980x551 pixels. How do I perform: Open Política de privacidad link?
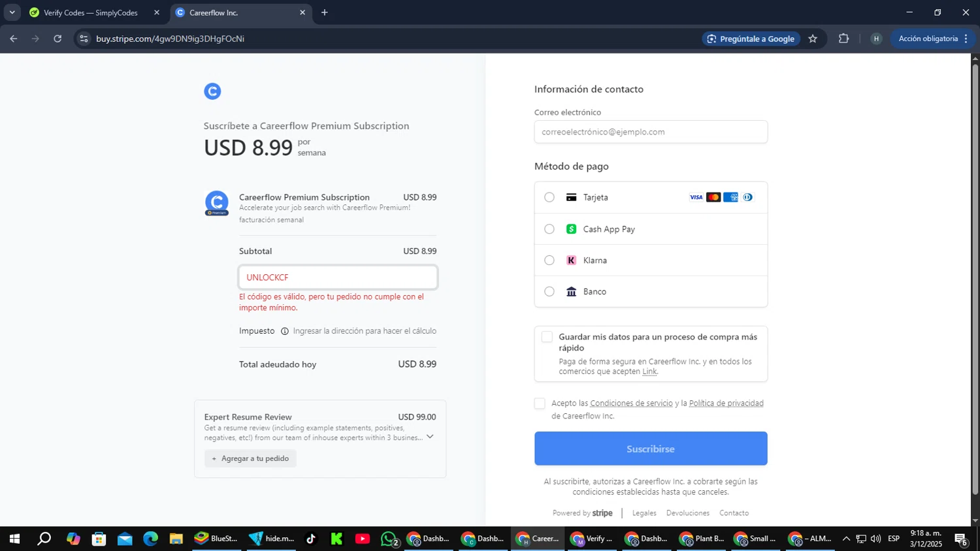pyautogui.click(x=726, y=403)
